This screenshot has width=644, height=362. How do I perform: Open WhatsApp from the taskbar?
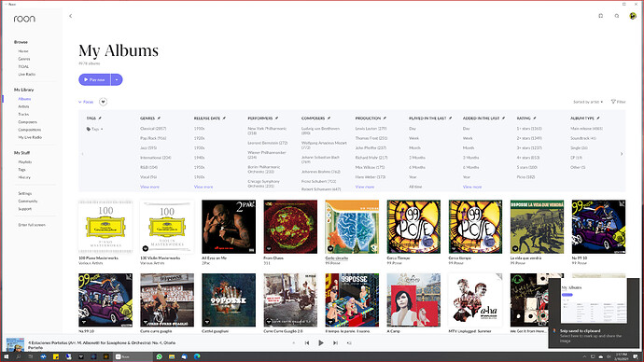click(160, 356)
